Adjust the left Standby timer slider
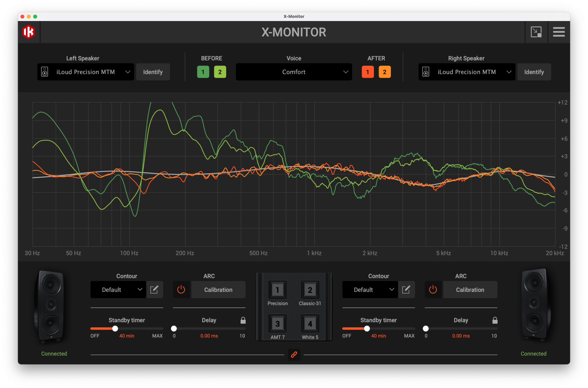The width and height of the screenshot is (588, 388). (x=115, y=329)
